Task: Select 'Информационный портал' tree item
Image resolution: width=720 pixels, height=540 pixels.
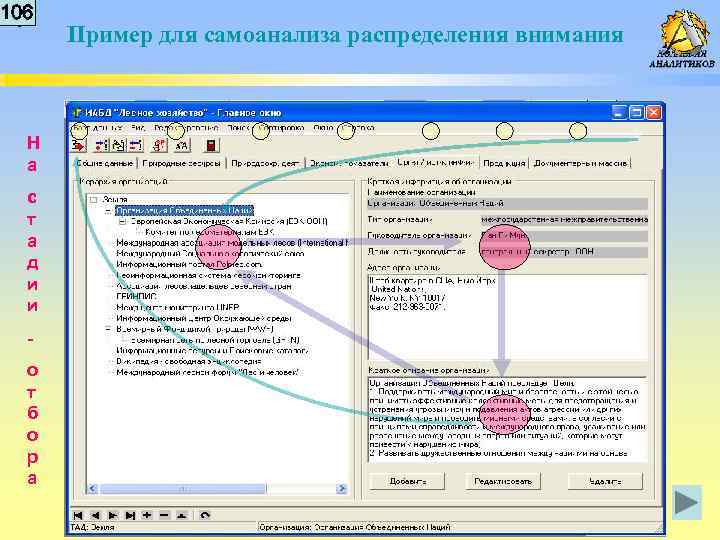Action: (189, 264)
